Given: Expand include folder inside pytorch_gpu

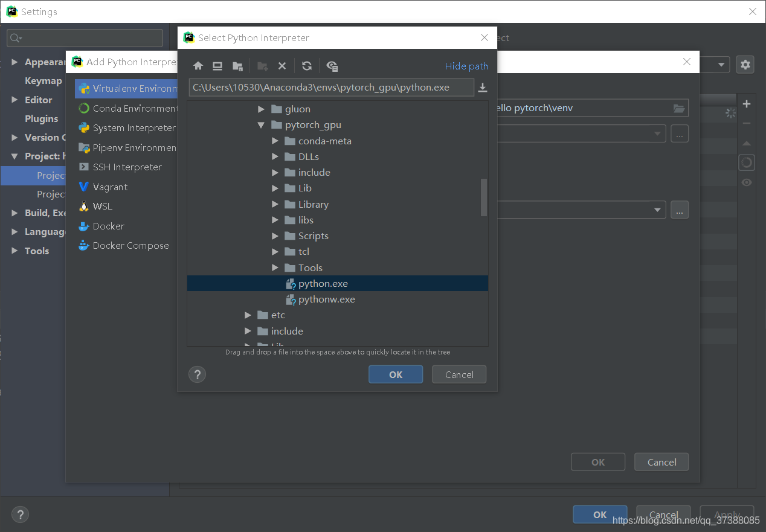Looking at the screenshot, I should tap(275, 173).
